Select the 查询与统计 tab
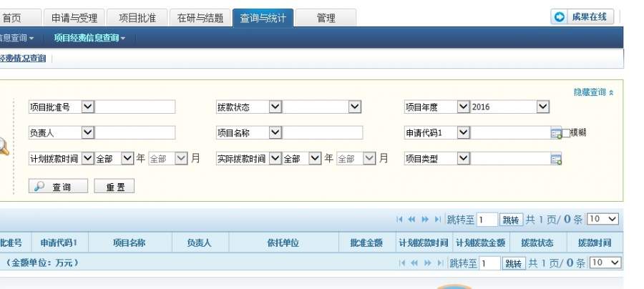 [x=263, y=18]
